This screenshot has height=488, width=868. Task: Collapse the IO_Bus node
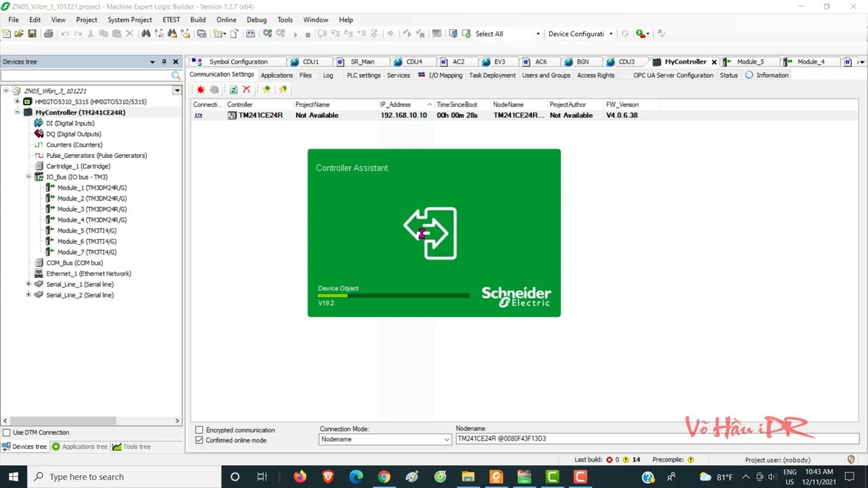[28, 177]
